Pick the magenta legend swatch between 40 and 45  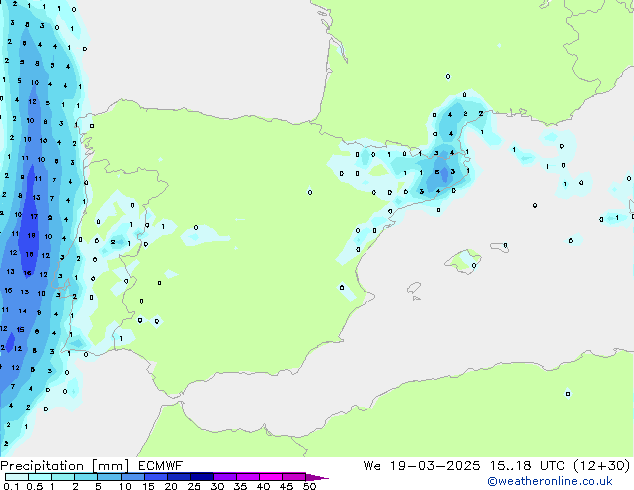(x=271, y=477)
